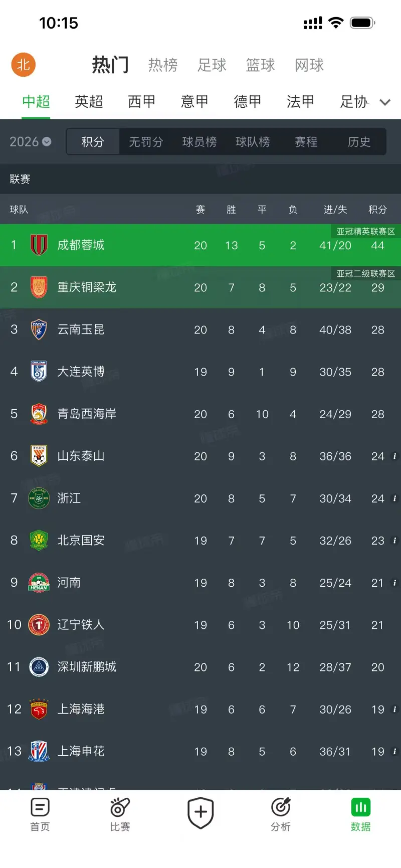Open the 分析 analysis icon
Image resolution: width=401 pixels, height=868 pixels.
click(x=281, y=807)
